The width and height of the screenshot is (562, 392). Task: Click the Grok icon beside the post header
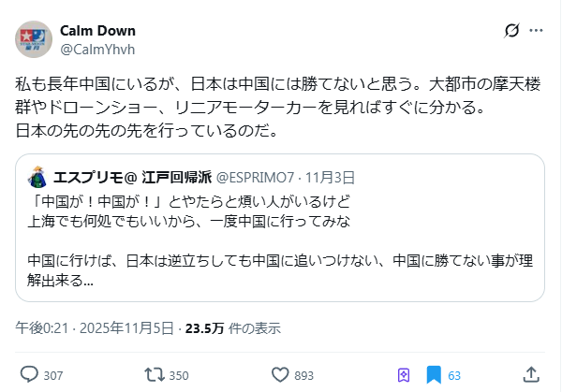[x=511, y=31]
